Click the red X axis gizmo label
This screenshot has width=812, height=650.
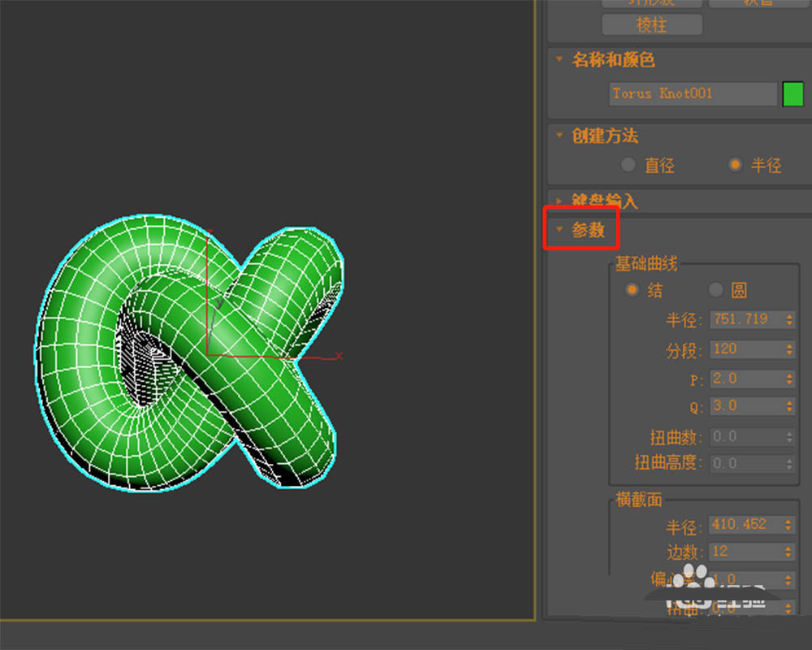click(339, 356)
